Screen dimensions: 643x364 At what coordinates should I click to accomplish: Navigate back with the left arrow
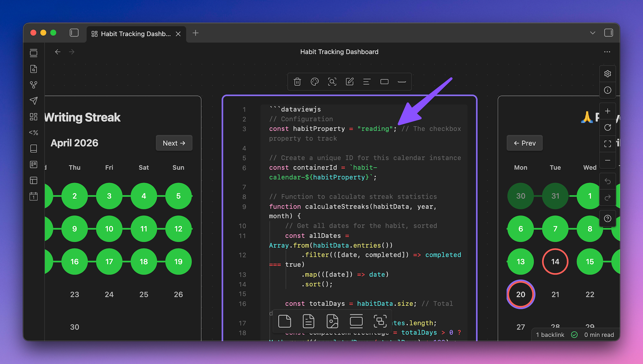tap(58, 52)
